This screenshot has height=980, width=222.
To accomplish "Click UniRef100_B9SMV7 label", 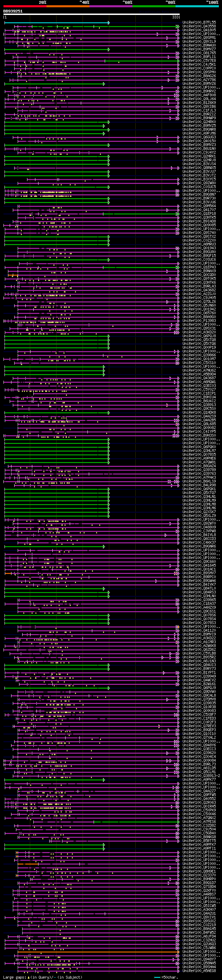I will 199,573.
